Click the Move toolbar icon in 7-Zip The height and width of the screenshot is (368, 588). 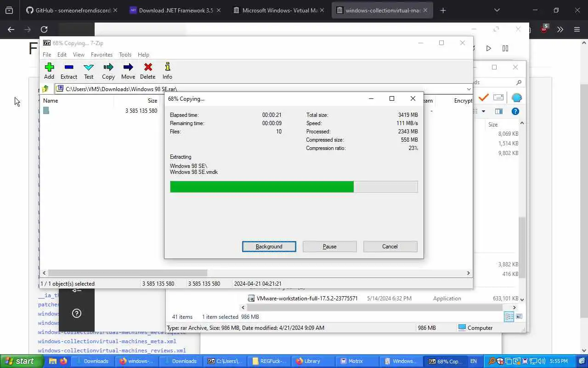128,67
